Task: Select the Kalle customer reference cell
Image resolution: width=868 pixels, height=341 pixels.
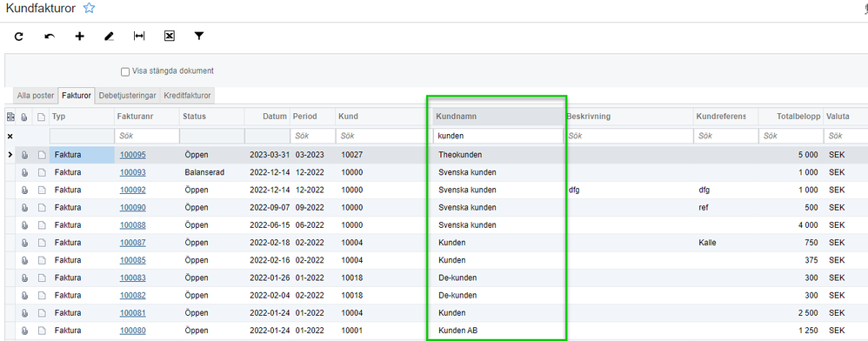Action: tap(725, 243)
